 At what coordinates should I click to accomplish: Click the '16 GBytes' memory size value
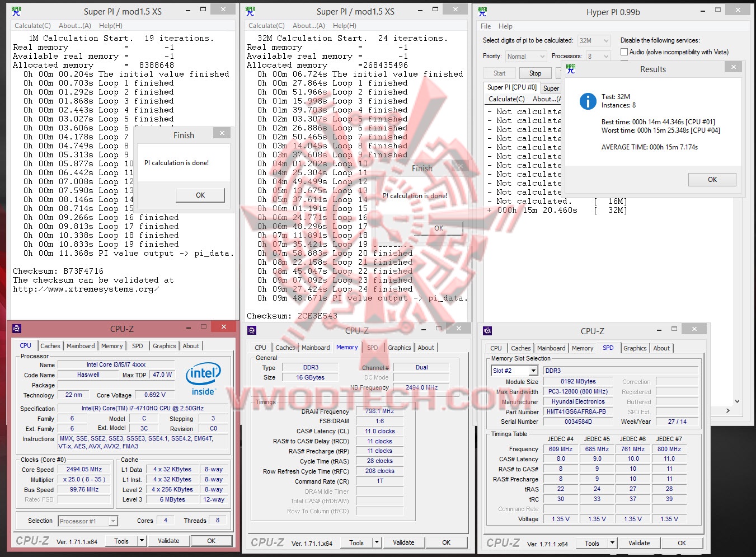click(x=311, y=377)
